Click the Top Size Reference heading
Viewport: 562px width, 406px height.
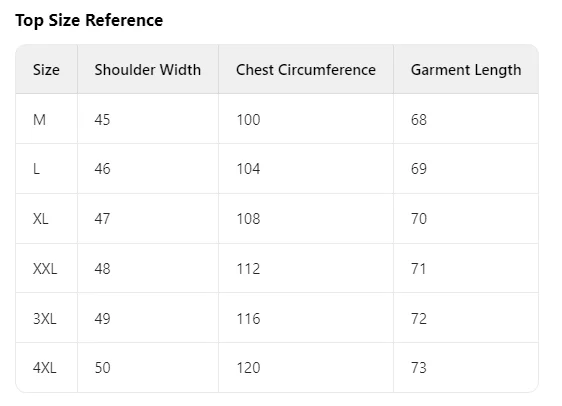[x=89, y=20]
